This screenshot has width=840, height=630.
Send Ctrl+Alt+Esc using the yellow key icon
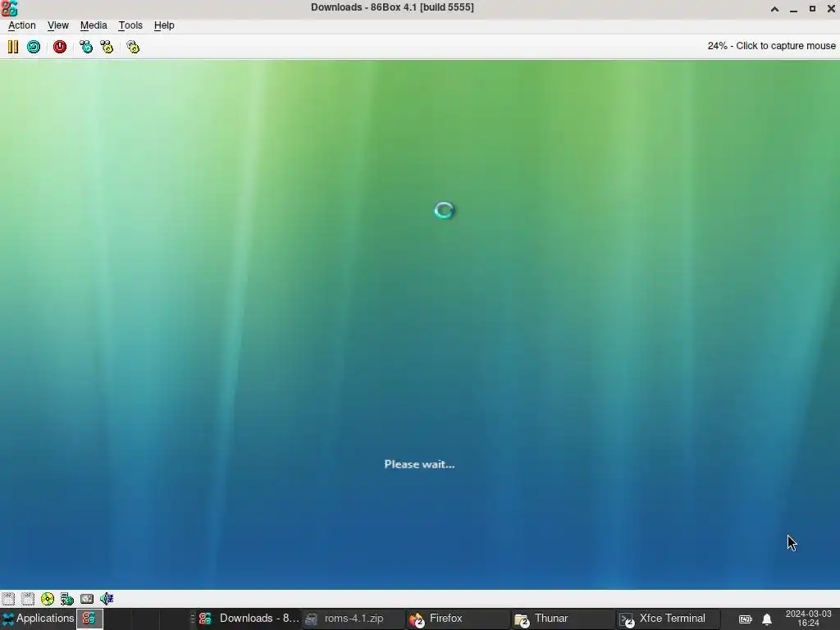(x=107, y=47)
